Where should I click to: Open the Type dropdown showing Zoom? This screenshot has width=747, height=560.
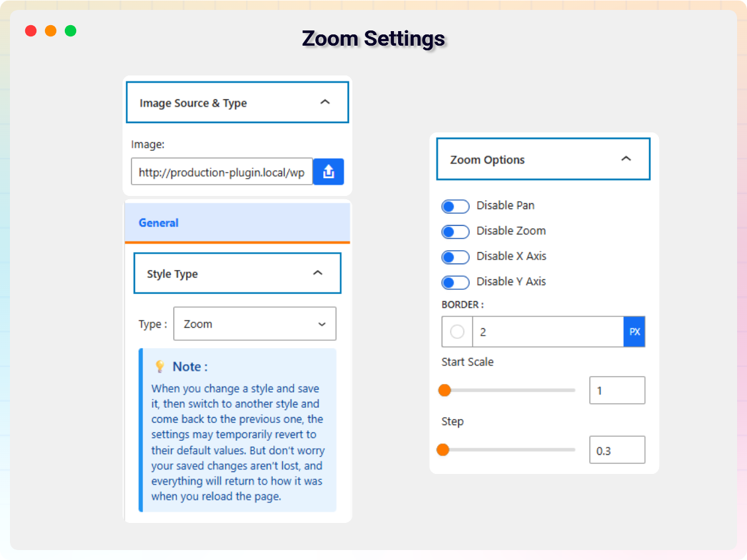click(254, 324)
